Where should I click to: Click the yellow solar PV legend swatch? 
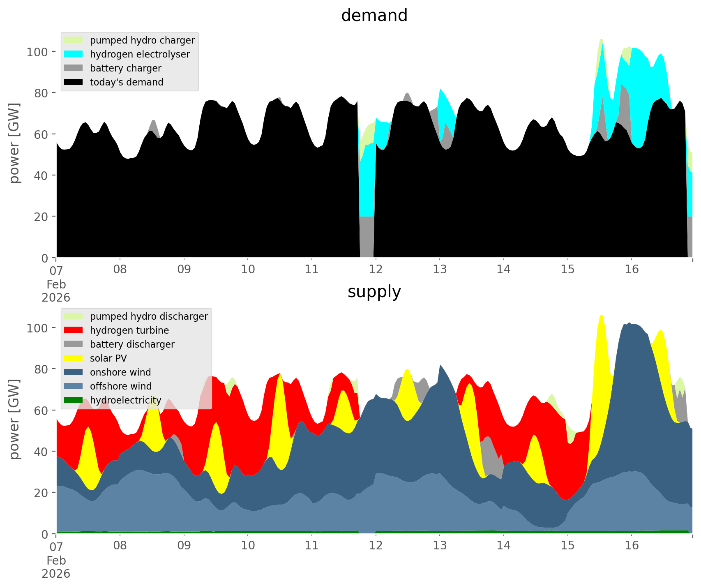[74, 358]
